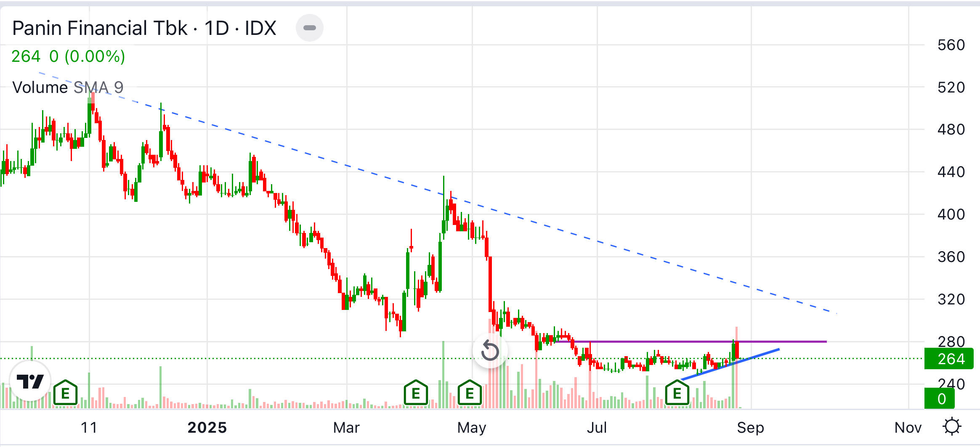Click the Volume SMA 9 indicator label
The height and width of the screenshot is (447, 980).
point(68,87)
